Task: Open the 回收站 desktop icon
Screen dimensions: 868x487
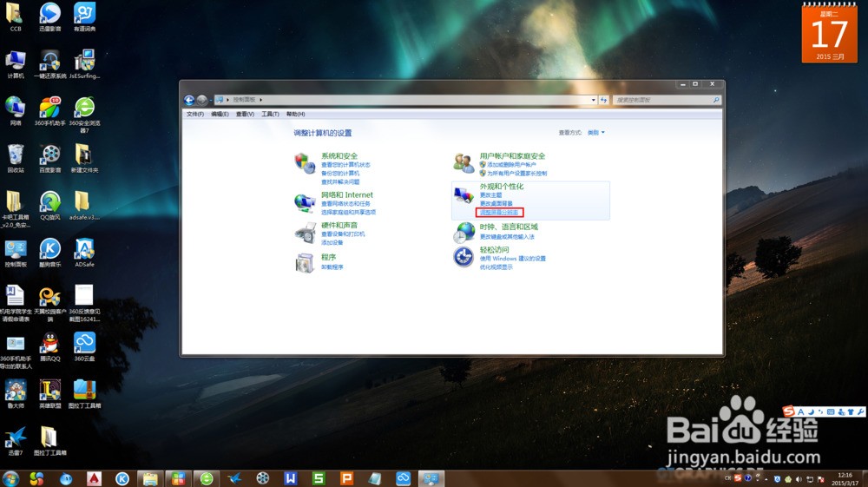Action: 16,156
